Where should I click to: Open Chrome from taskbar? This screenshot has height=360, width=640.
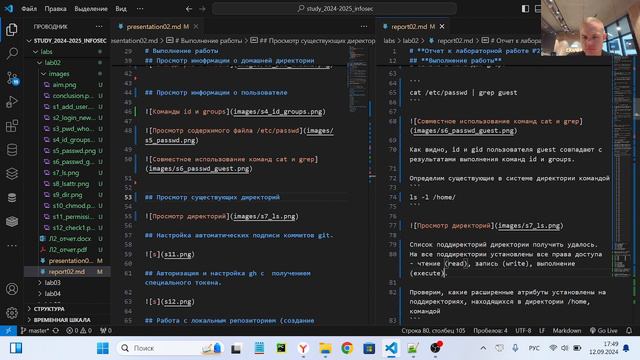(347, 348)
